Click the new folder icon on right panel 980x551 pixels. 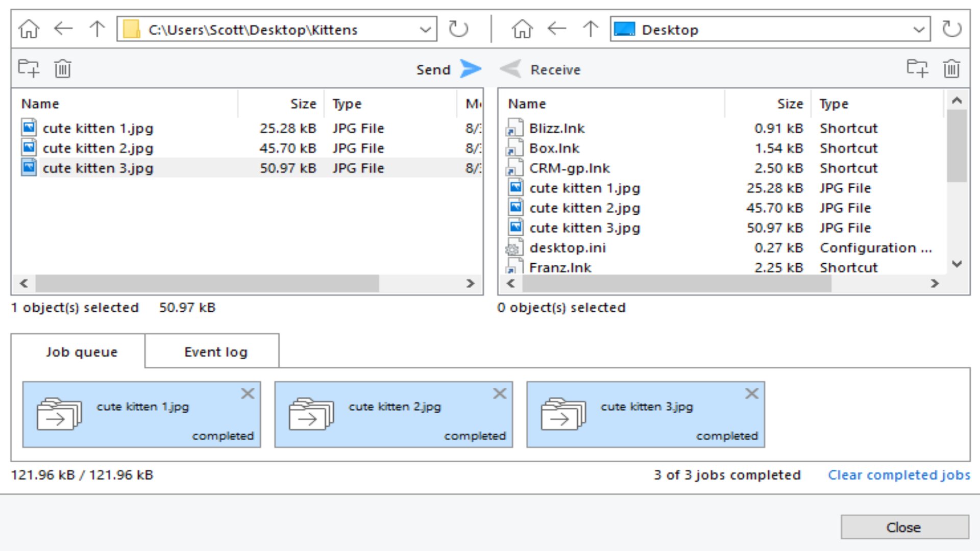917,69
